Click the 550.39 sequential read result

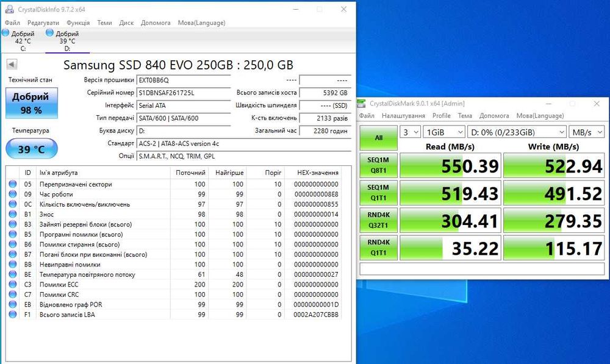[450, 166]
